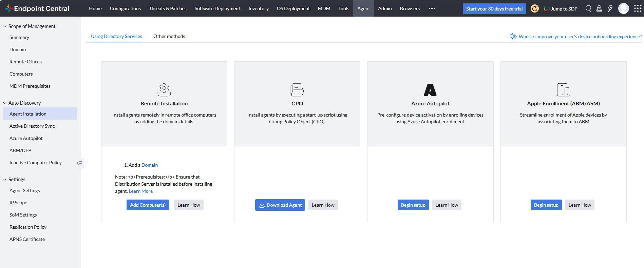Click the Endpoint Central logo

(37, 8)
